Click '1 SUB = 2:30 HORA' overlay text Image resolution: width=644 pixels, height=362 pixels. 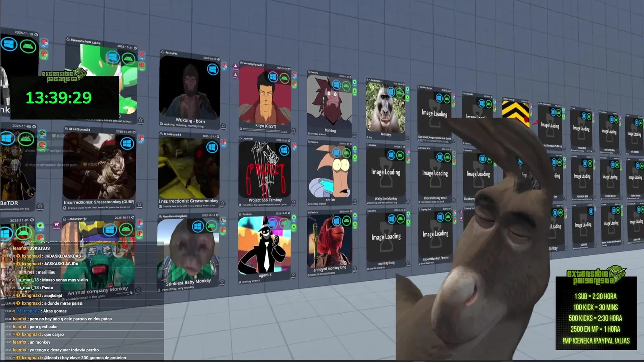[595, 296]
